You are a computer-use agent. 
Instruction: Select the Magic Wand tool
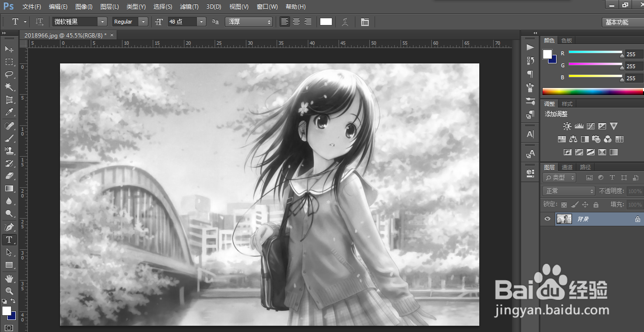pyautogui.click(x=9, y=87)
